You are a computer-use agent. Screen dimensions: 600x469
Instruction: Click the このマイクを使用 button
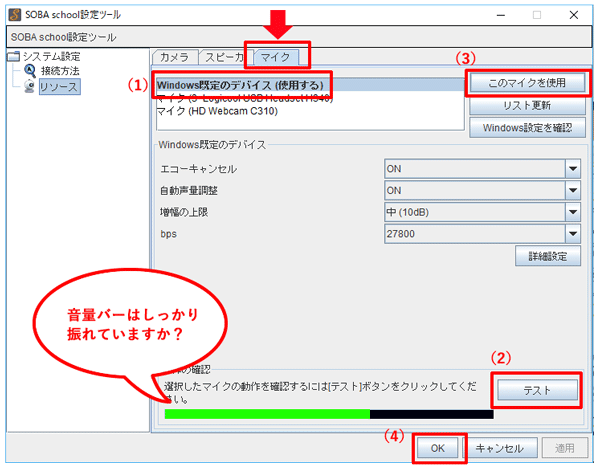point(527,83)
